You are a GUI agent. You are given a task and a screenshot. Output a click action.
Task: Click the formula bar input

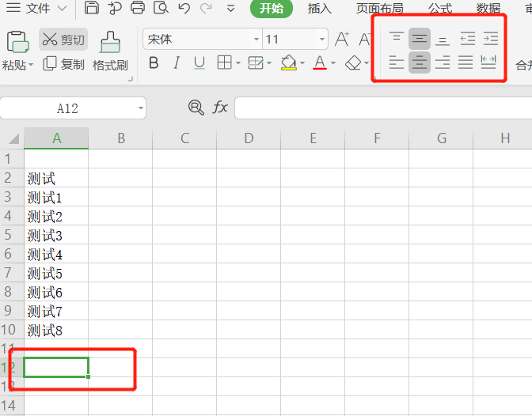click(x=383, y=108)
